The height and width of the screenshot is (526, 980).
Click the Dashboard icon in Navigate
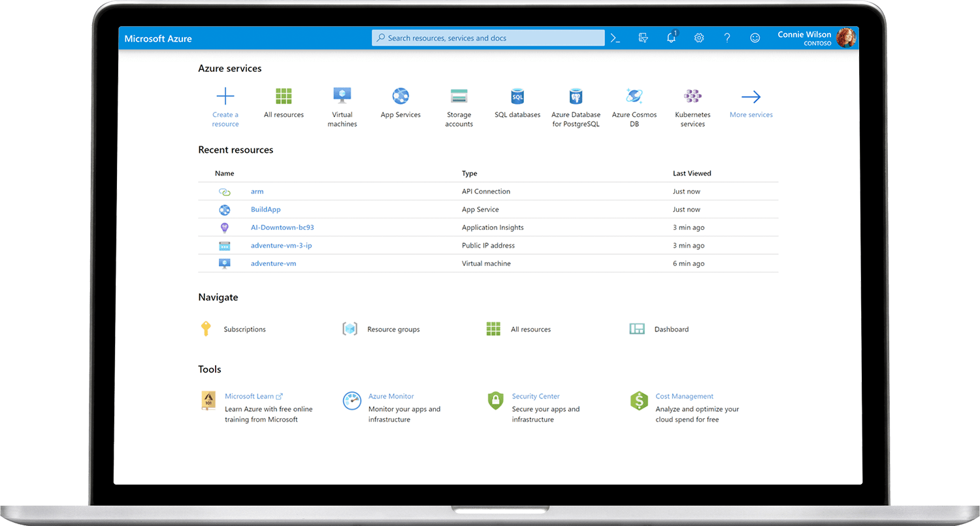(637, 329)
